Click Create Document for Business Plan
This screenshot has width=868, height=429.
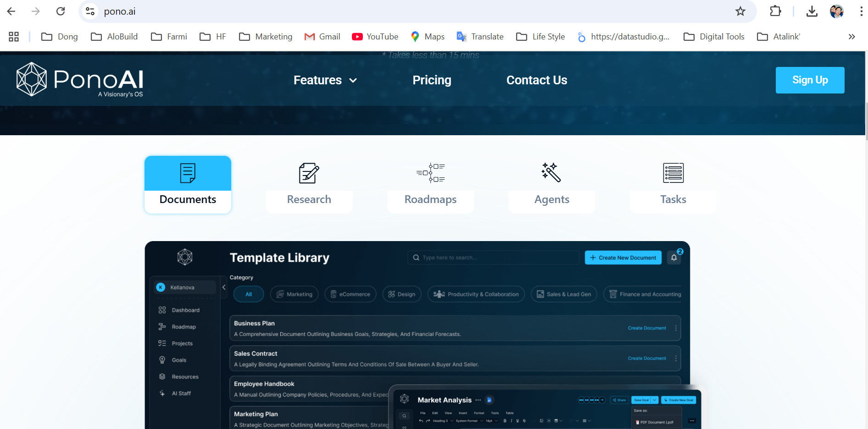[647, 328]
